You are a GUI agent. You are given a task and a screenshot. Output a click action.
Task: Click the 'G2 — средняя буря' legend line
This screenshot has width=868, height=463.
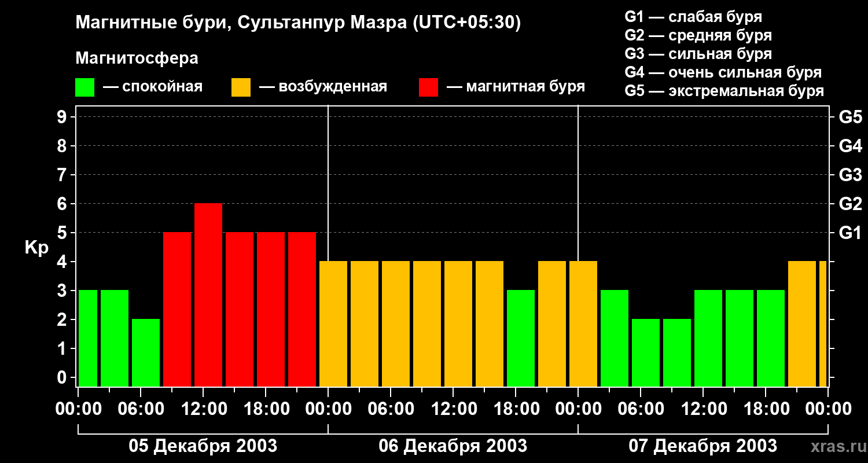pos(698,35)
